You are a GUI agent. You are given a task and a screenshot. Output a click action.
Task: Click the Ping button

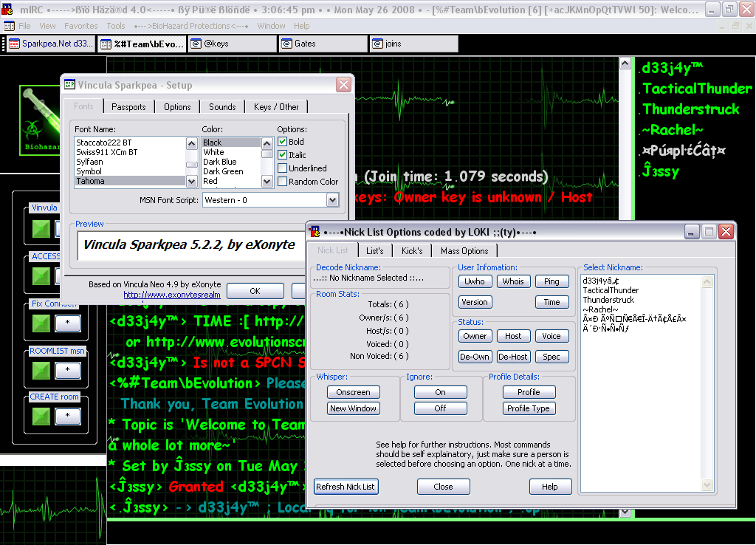[x=551, y=281]
